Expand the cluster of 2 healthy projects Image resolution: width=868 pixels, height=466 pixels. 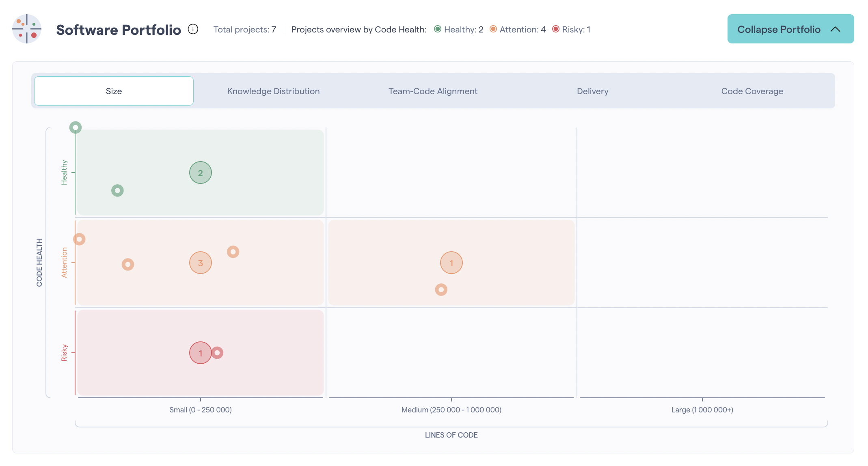[200, 173]
